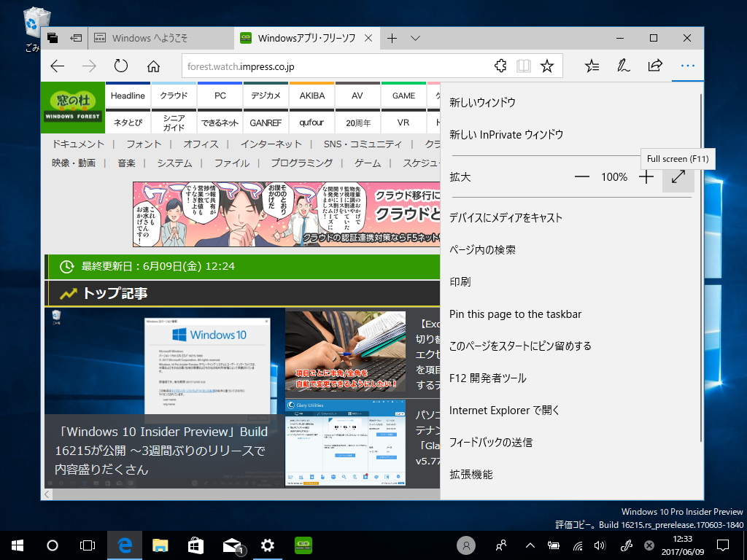Share this page using the share icon
The height and width of the screenshot is (560, 747).
[654, 66]
